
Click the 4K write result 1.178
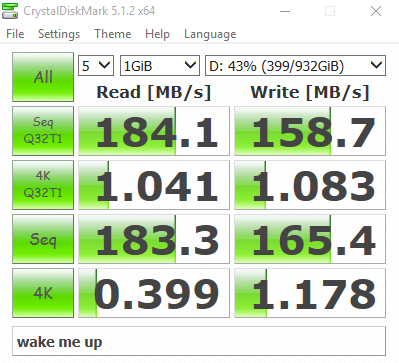point(310,293)
